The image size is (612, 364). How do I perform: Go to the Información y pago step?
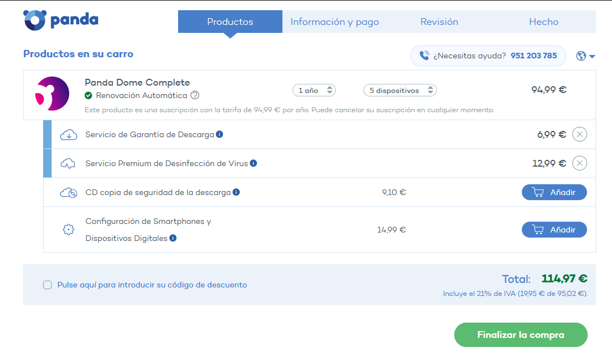335,22
